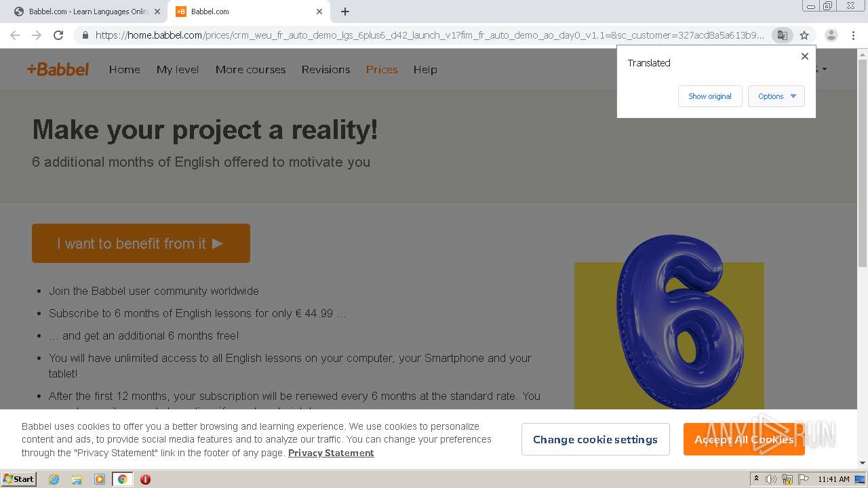Open More courses navigation item

tap(250, 69)
